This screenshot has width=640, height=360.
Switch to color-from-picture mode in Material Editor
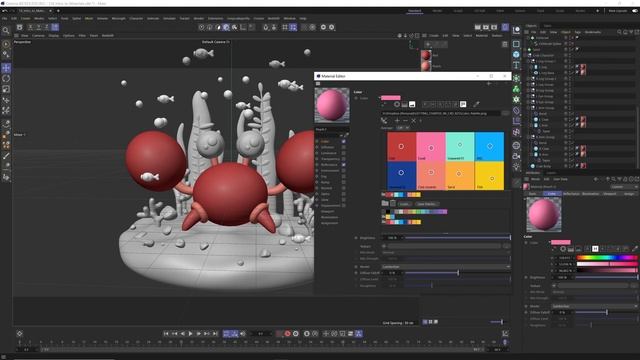click(412, 104)
